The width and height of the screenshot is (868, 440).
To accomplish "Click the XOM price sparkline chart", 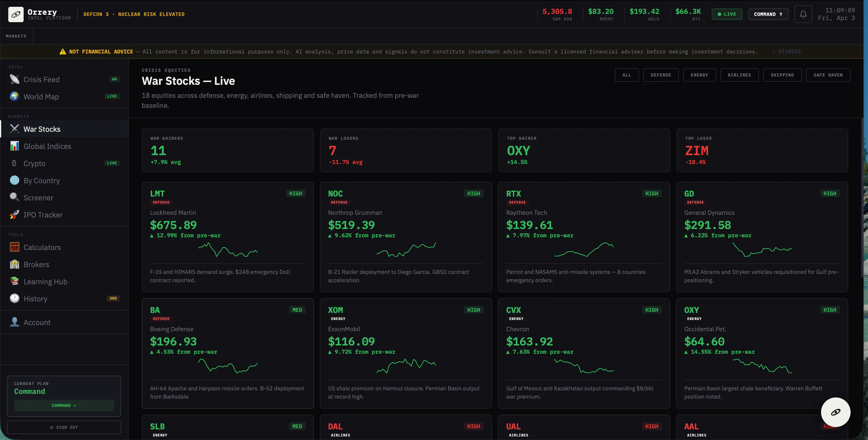I will [406, 366].
